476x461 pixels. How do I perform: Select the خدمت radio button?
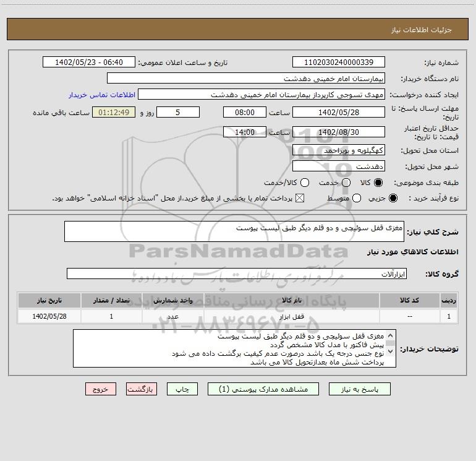346,183
